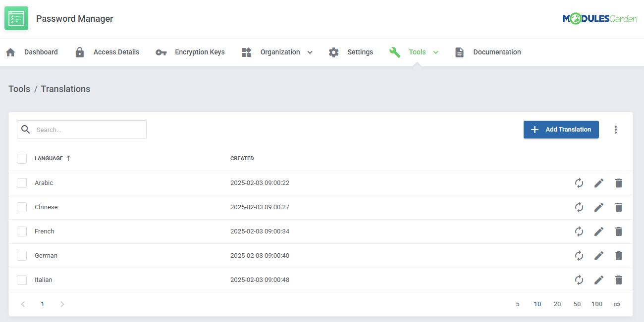644x322 pixels.
Task: Open the Settings menu item
Action: point(360,52)
